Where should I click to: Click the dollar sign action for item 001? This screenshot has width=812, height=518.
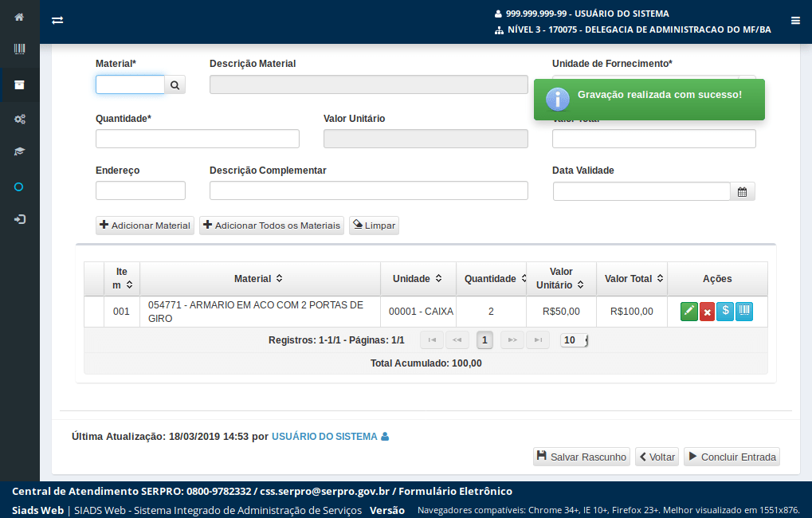point(725,312)
